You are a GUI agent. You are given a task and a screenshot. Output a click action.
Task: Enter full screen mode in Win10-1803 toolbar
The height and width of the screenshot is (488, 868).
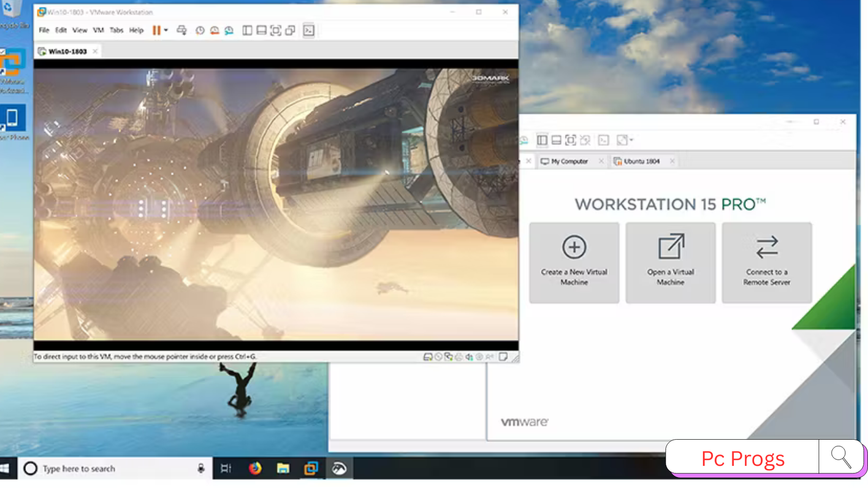[276, 30]
